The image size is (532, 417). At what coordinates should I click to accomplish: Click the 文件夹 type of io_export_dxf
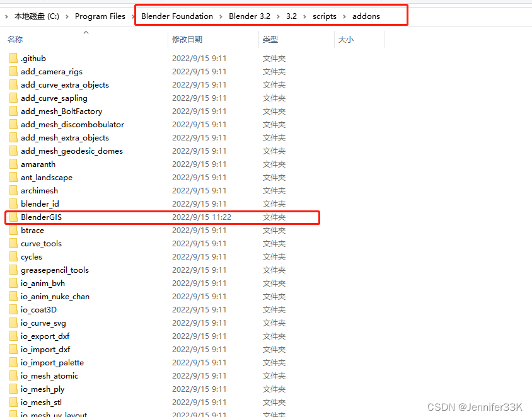pyautogui.click(x=274, y=336)
